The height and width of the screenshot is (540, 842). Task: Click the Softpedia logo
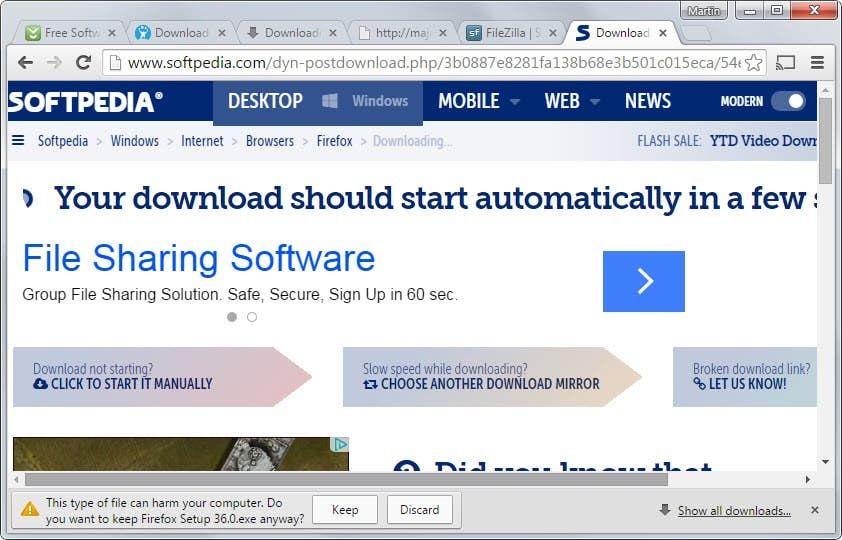click(x=85, y=102)
